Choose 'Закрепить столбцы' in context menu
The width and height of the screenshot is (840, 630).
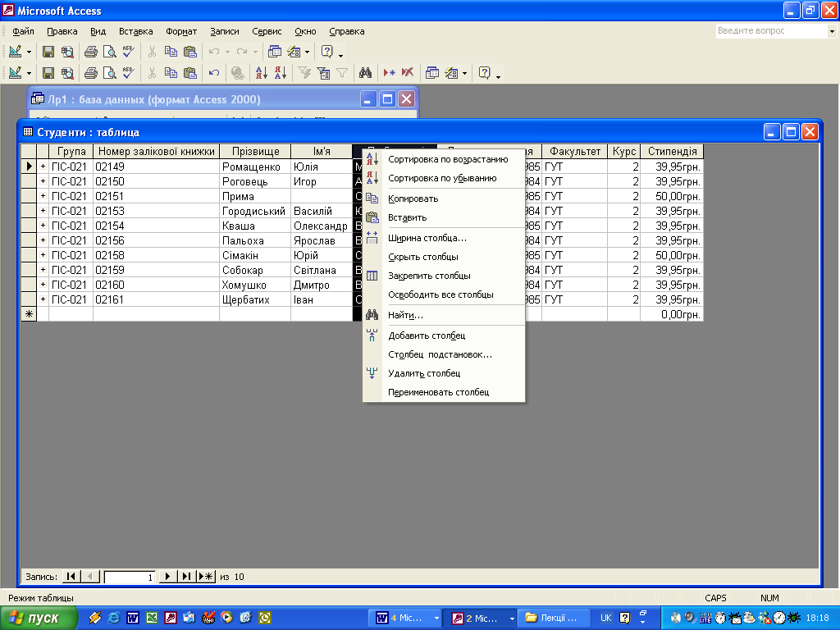444,276
